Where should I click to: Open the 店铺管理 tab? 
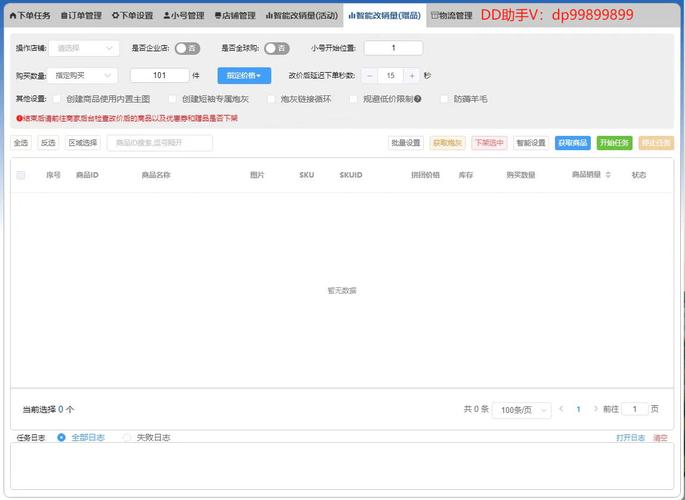click(x=235, y=16)
